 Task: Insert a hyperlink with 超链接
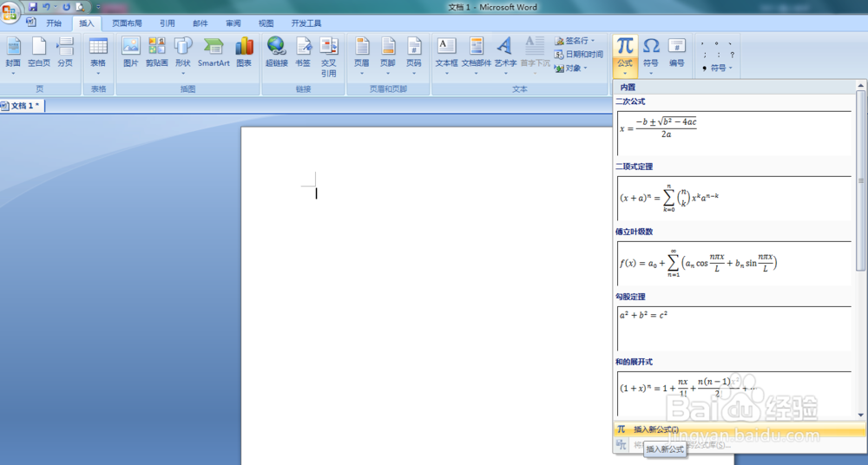pyautogui.click(x=276, y=53)
